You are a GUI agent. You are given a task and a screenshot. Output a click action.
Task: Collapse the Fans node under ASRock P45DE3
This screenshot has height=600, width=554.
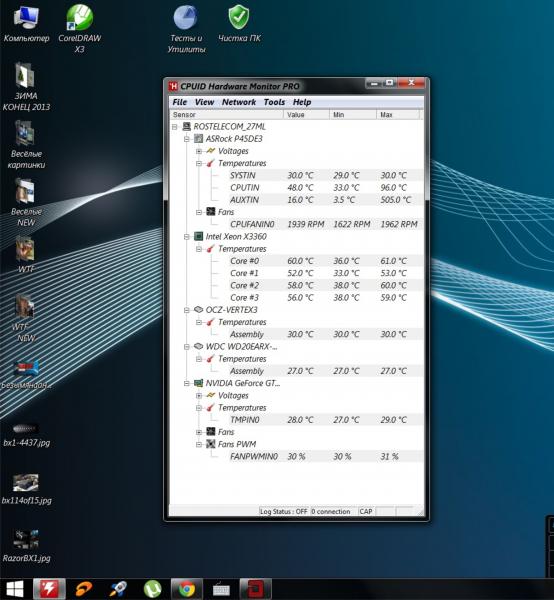tap(199, 212)
